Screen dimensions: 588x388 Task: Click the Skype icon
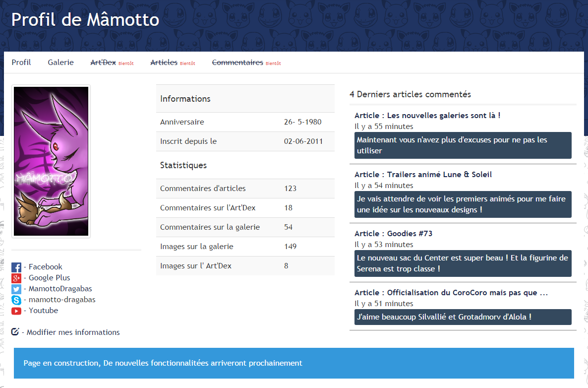click(x=16, y=300)
